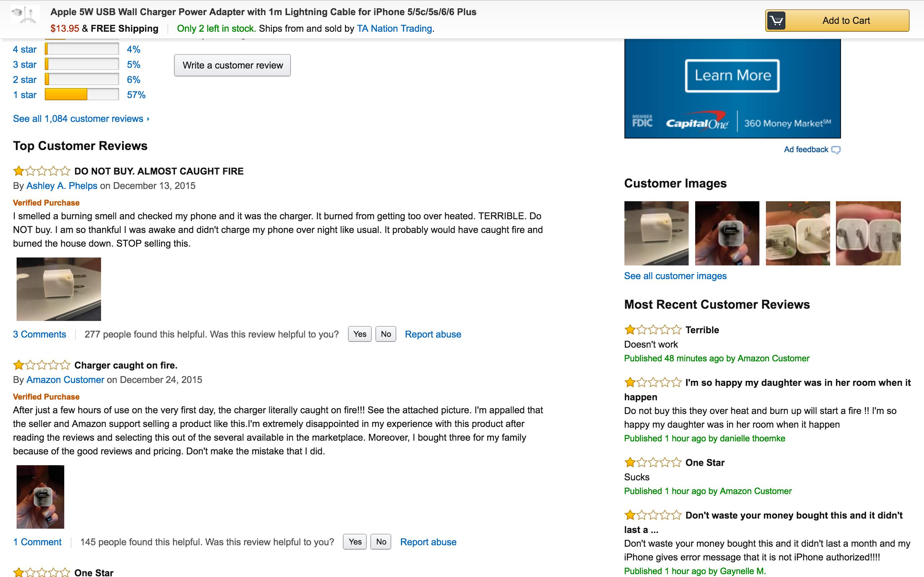Open seller TA Nation Trading page
This screenshot has width=924, height=577.
point(394,28)
